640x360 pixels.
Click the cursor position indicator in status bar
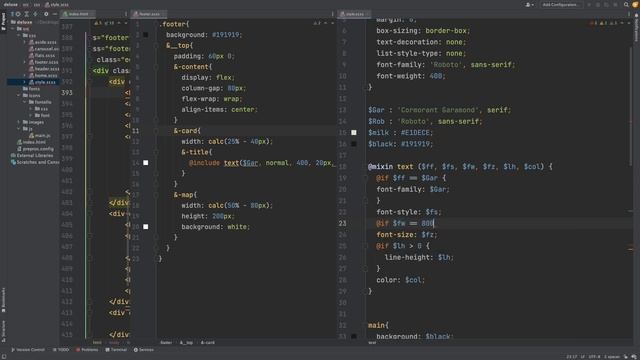coord(571,357)
